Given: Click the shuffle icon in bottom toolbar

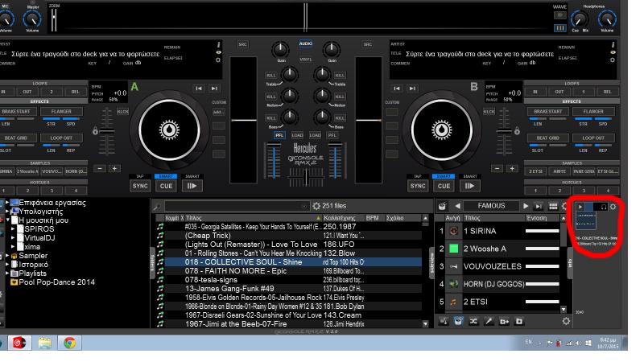Looking at the screenshot, I should tap(473, 321).
